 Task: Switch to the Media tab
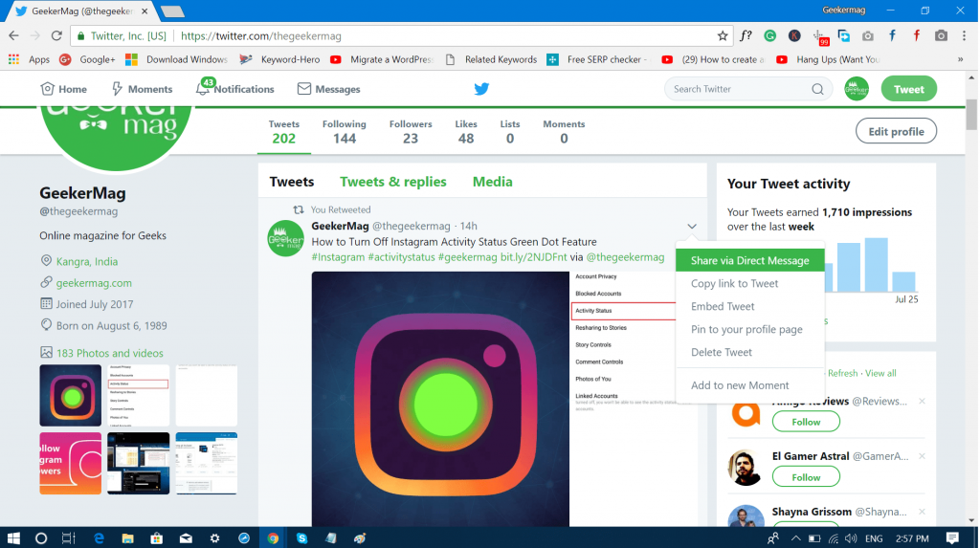click(493, 182)
